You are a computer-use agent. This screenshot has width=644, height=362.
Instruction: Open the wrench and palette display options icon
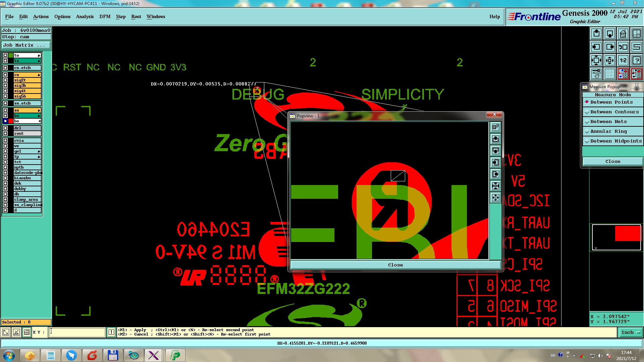(x=596, y=74)
